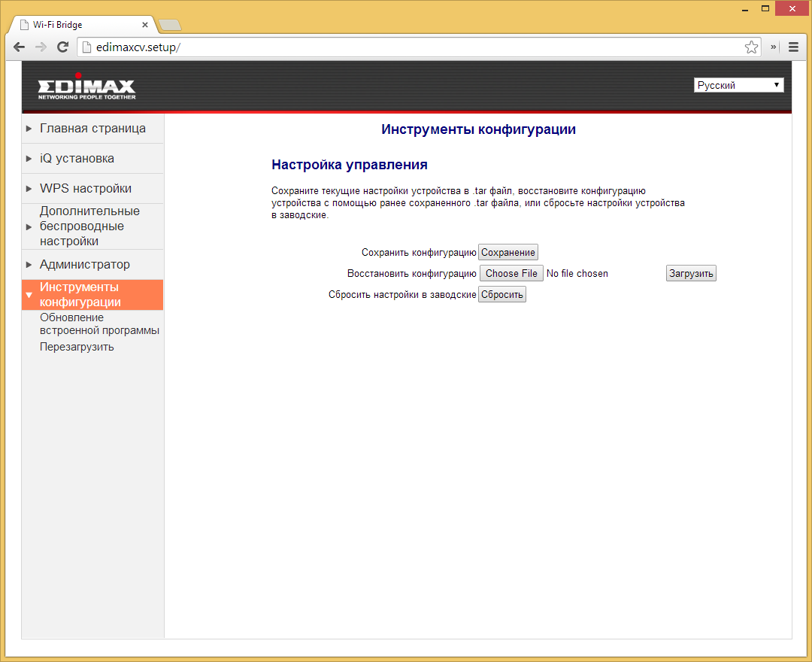Viewport: 812px width, 662px height.
Task: Click the Сбросить button
Action: (x=501, y=294)
